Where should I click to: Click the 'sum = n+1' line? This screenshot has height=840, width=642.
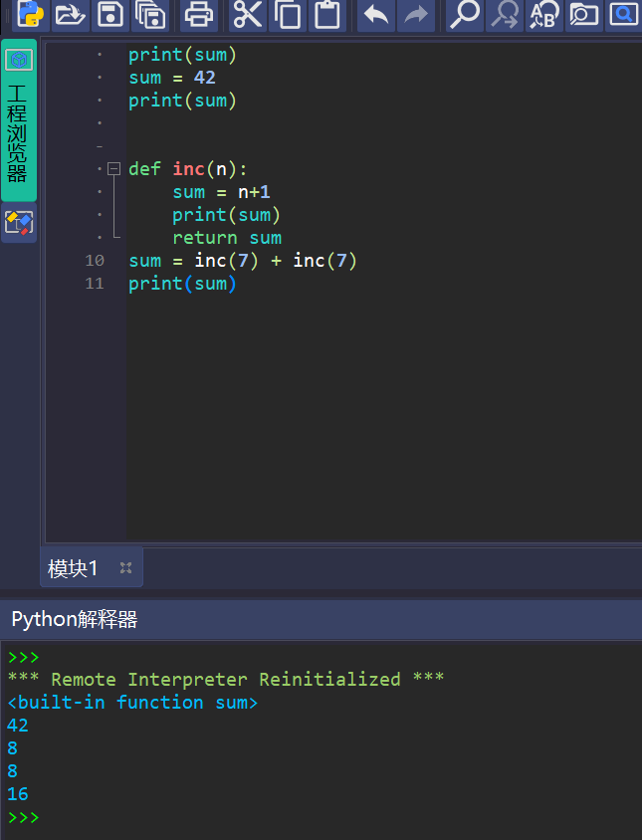221,192
